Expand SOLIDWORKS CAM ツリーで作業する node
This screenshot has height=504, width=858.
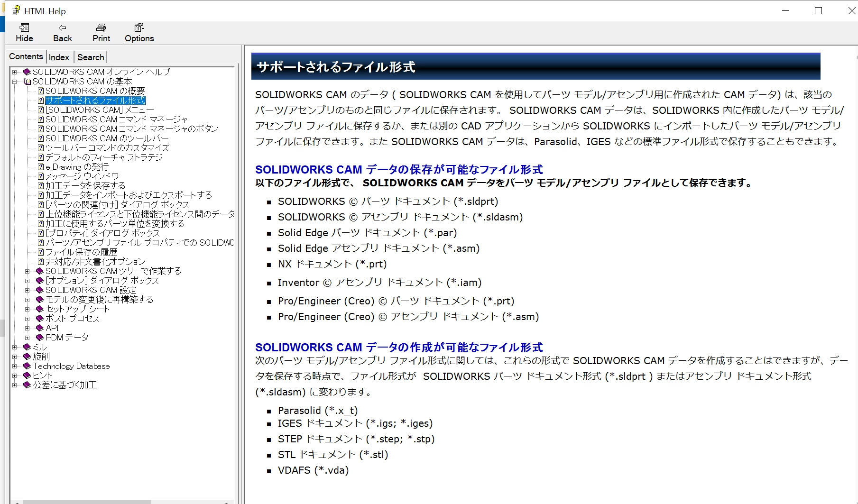click(28, 271)
